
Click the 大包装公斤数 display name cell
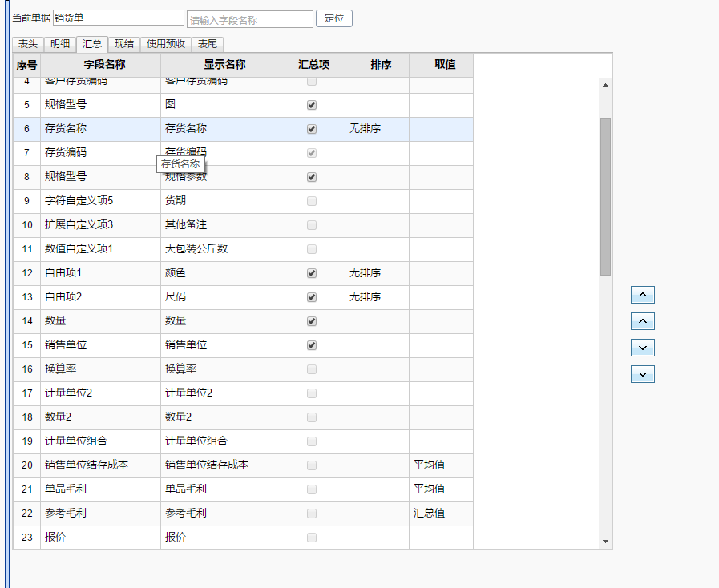point(220,249)
